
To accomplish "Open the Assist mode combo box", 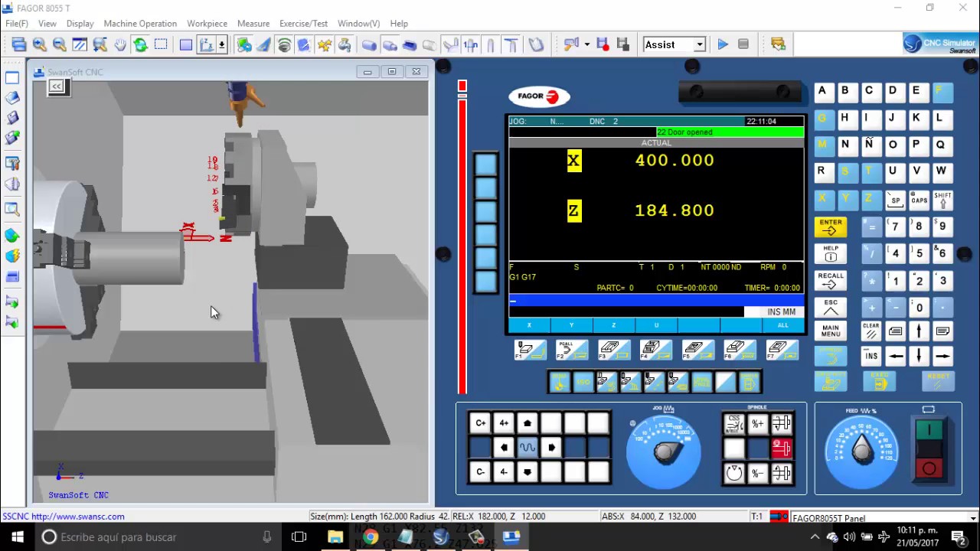I will pos(674,44).
